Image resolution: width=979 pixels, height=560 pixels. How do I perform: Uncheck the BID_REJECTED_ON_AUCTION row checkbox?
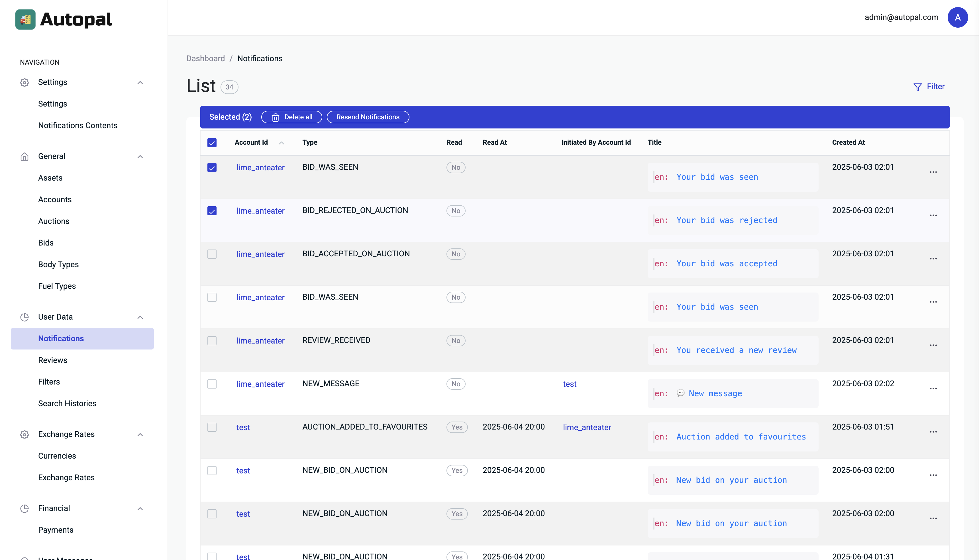click(212, 211)
